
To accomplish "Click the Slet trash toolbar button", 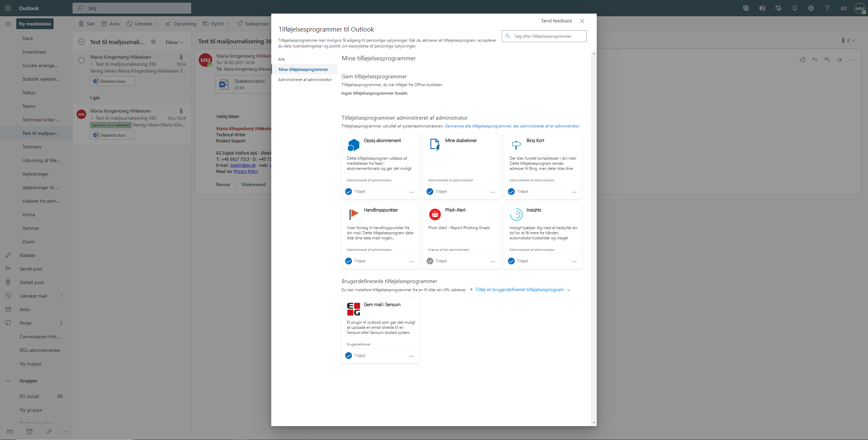I will [x=87, y=24].
